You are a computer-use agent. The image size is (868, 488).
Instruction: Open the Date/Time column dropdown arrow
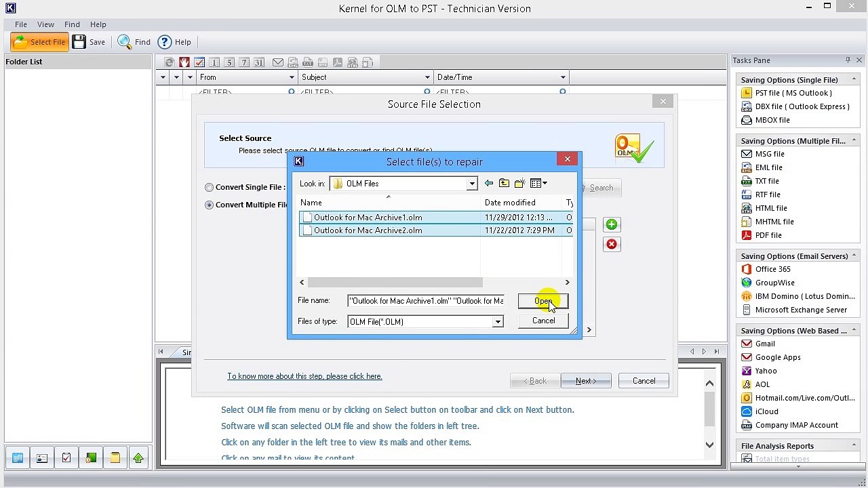click(563, 77)
